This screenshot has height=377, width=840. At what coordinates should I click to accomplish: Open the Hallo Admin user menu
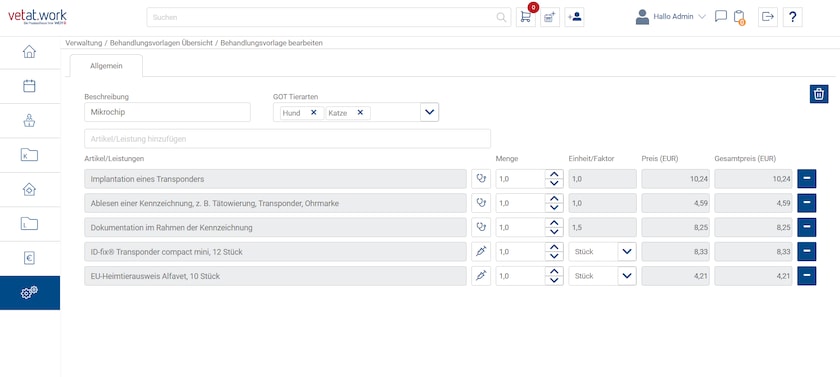(x=679, y=17)
